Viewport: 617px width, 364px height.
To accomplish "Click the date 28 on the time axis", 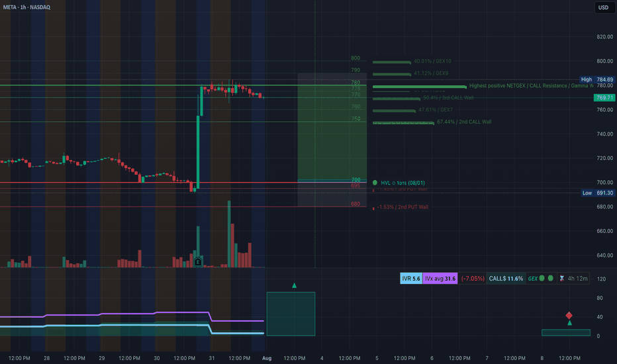I will pos(47,358).
